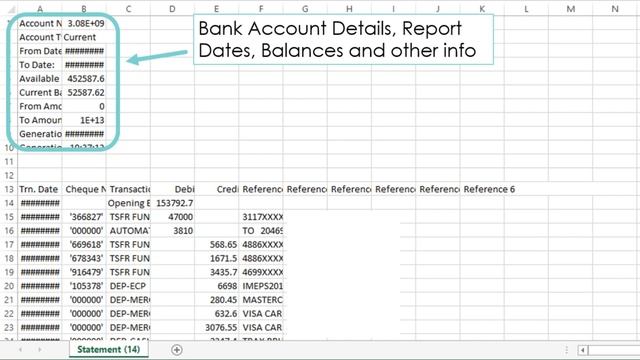Select the 'To Date:' label cell
The width and height of the screenshot is (640, 360).
point(40,65)
